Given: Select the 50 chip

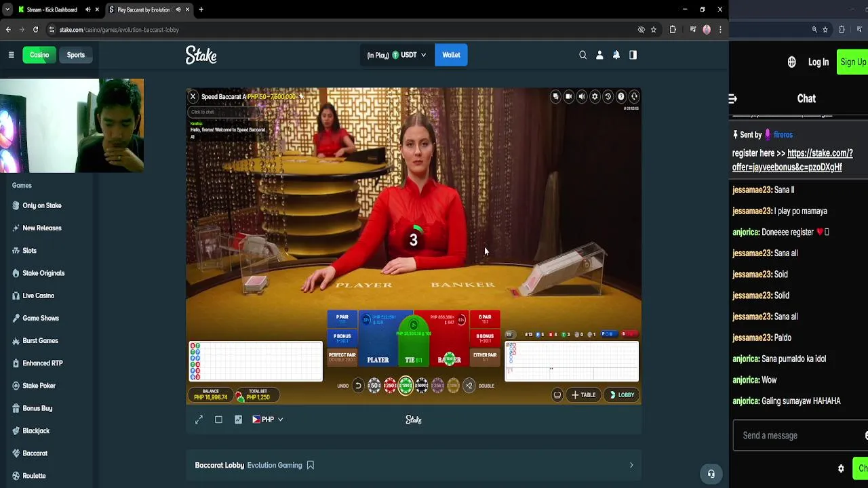Looking at the screenshot, I should (374, 386).
